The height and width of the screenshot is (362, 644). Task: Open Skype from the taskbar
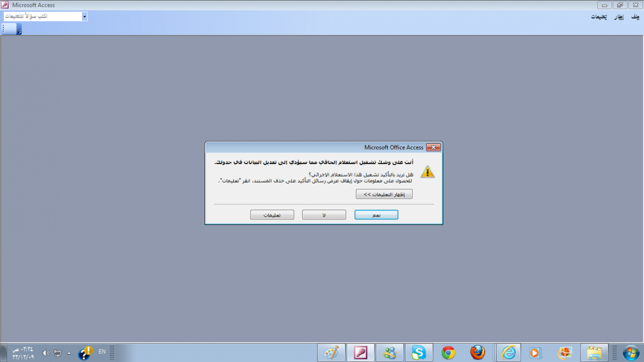tap(419, 352)
